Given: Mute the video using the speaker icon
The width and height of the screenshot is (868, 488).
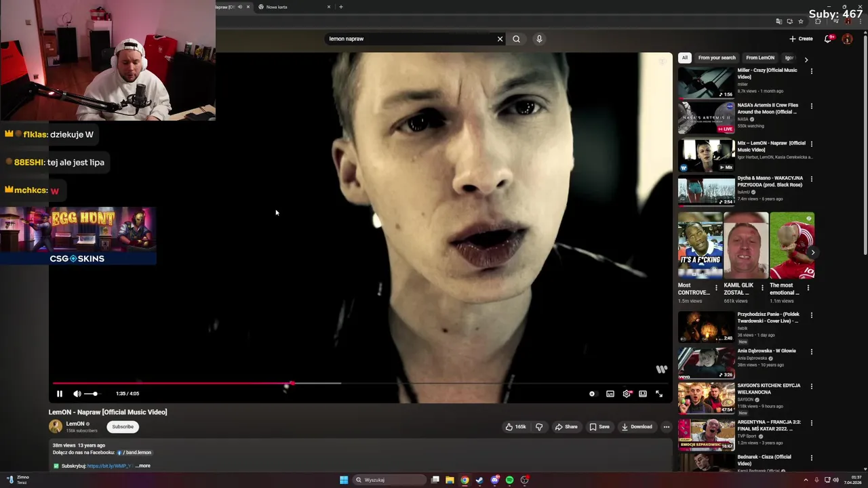Looking at the screenshot, I should click(x=77, y=394).
